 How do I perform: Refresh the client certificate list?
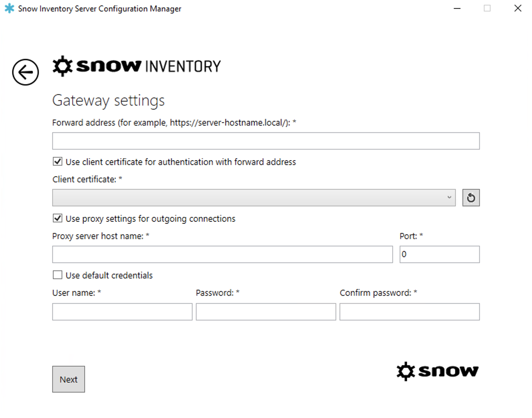click(x=471, y=198)
